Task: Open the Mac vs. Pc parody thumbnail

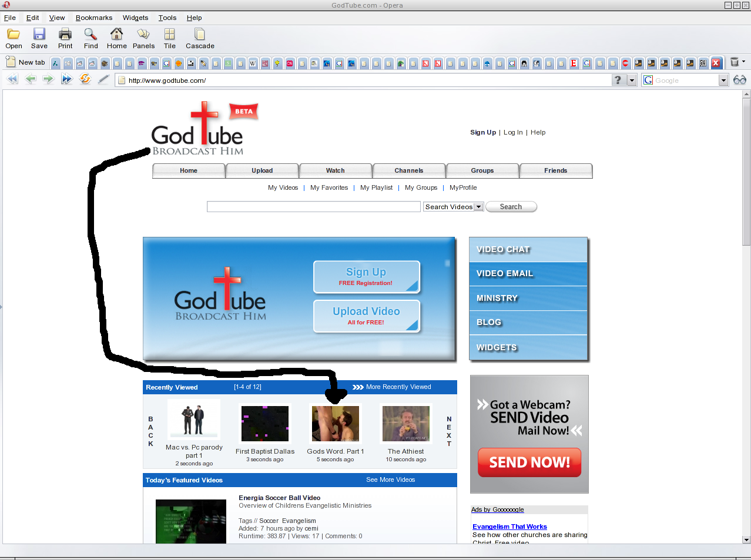Action: pos(194,419)
